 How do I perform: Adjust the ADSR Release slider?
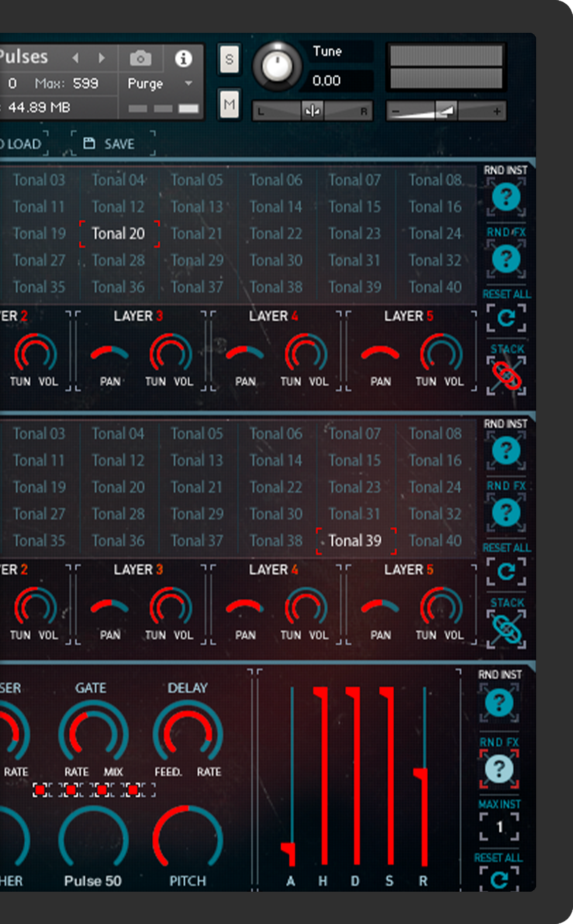tap(423, 775)
